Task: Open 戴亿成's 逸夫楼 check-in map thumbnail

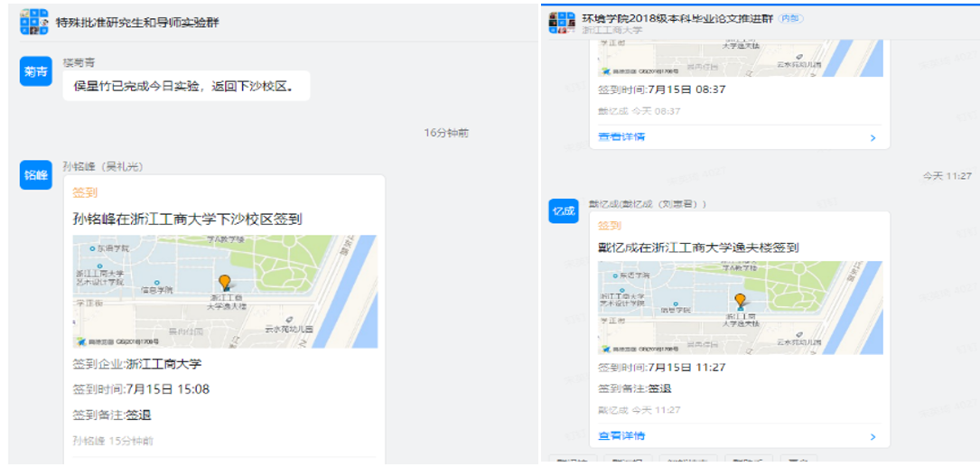Action: [x=740, y=308]
